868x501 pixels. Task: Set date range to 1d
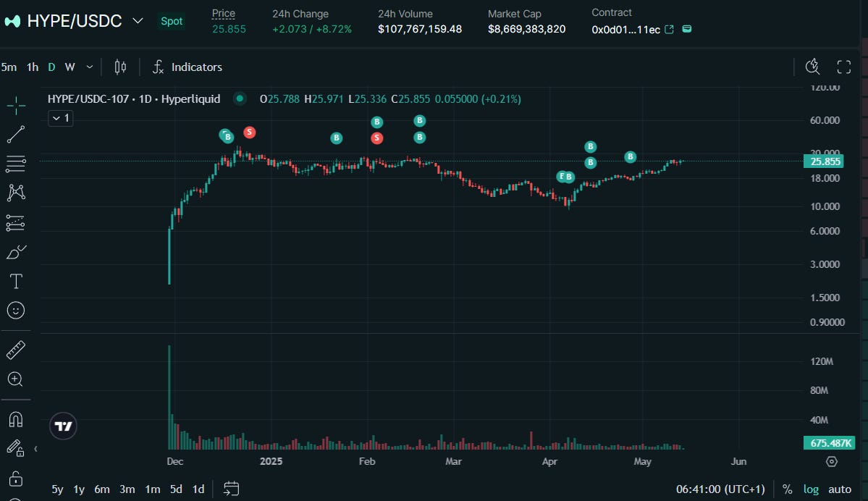coord(198,489)
